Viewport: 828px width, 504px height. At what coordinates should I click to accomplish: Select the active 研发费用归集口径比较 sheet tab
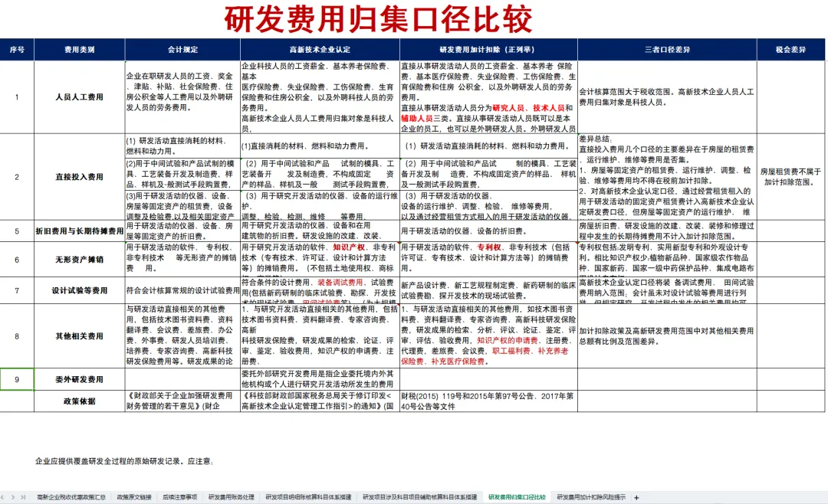(517, 497)
